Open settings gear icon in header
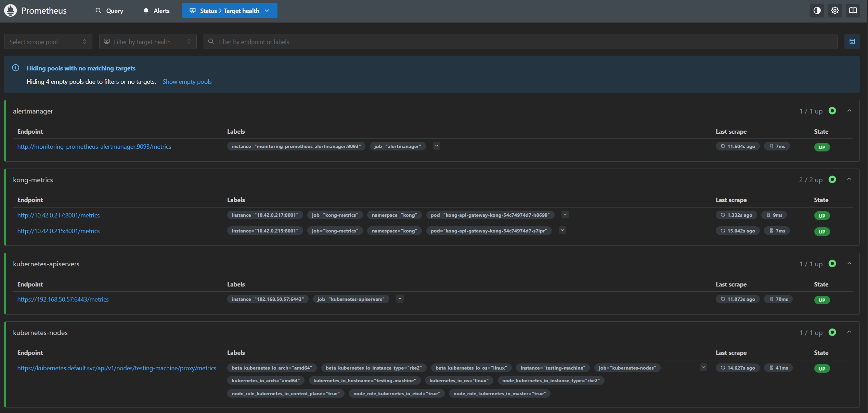Image resolution: width=868 pixels, height=413 pixels. [x=835, y=11]
